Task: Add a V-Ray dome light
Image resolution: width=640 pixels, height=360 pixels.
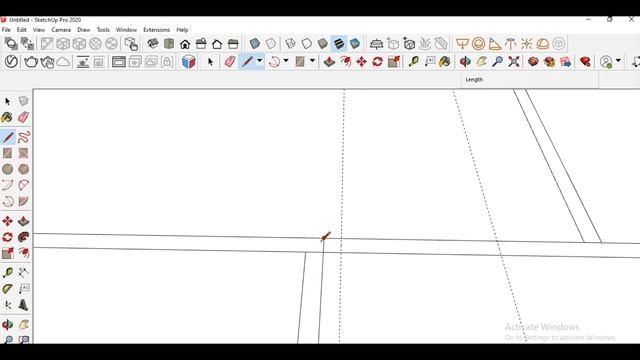Action: pyautogui.click(x=542, y=44)
